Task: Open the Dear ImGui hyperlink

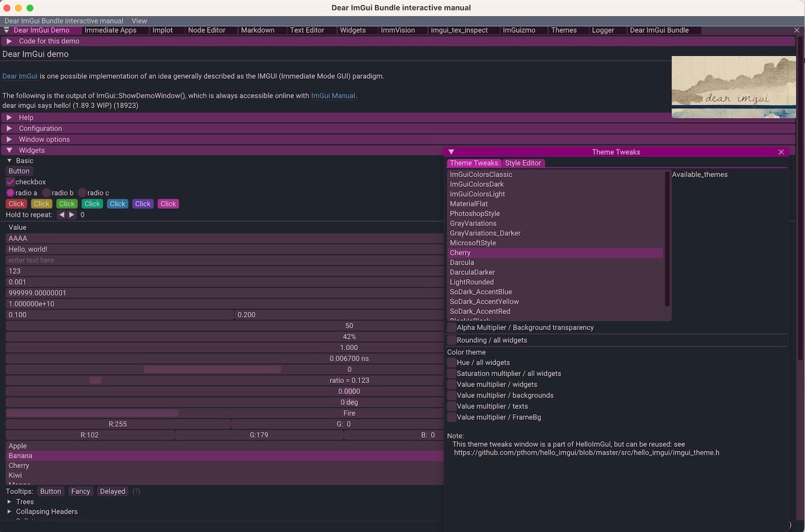Action: [x=20, y=76]
